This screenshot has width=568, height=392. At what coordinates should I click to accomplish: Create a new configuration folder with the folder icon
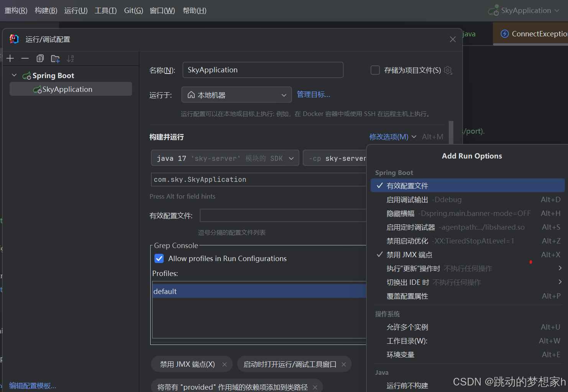click(55, 58)
